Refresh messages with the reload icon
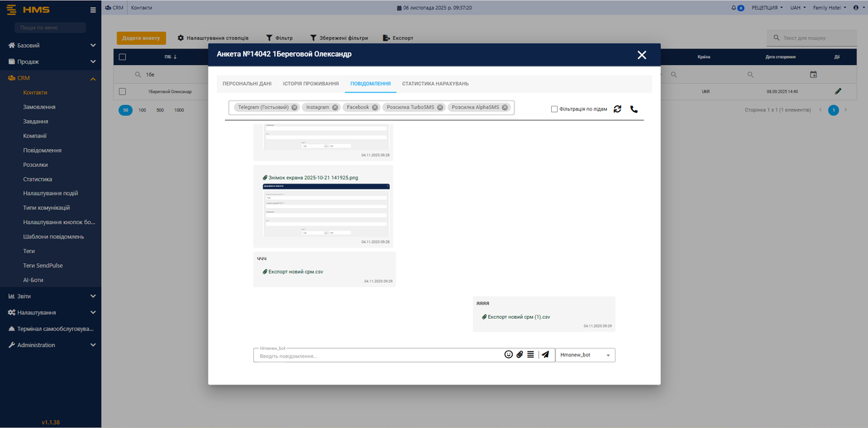868x428 pixels. pyautogui.click(x=617, y=109)
